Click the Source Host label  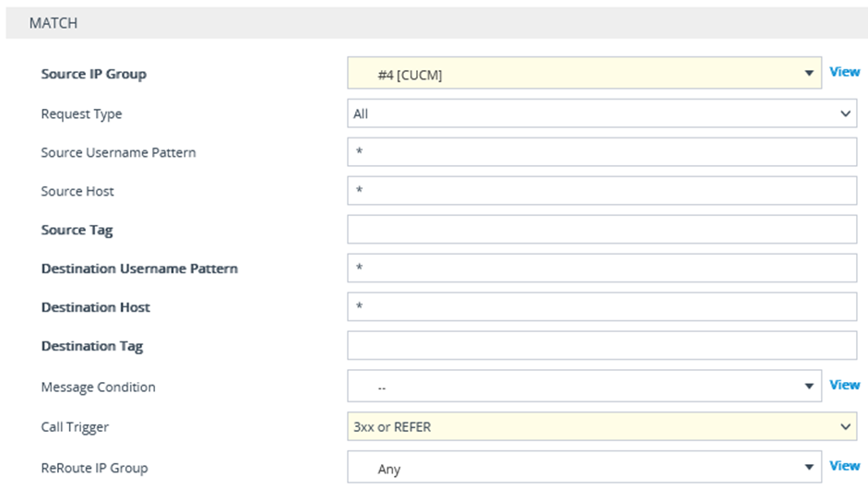tap(77, 191)
